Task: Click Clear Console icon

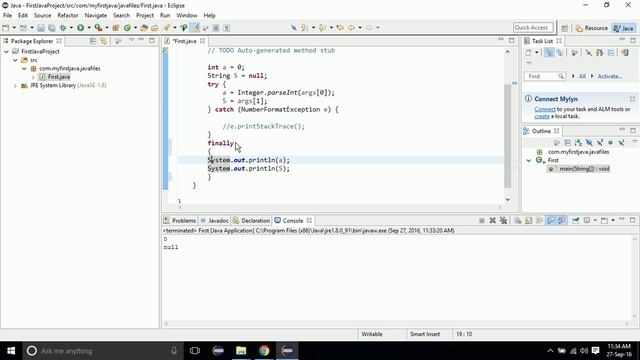Action: [x=518, y=220]
